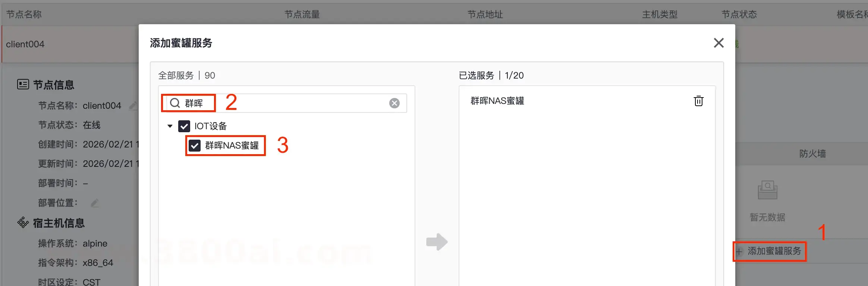Click the magnifier search icon

tap(175, 103)
